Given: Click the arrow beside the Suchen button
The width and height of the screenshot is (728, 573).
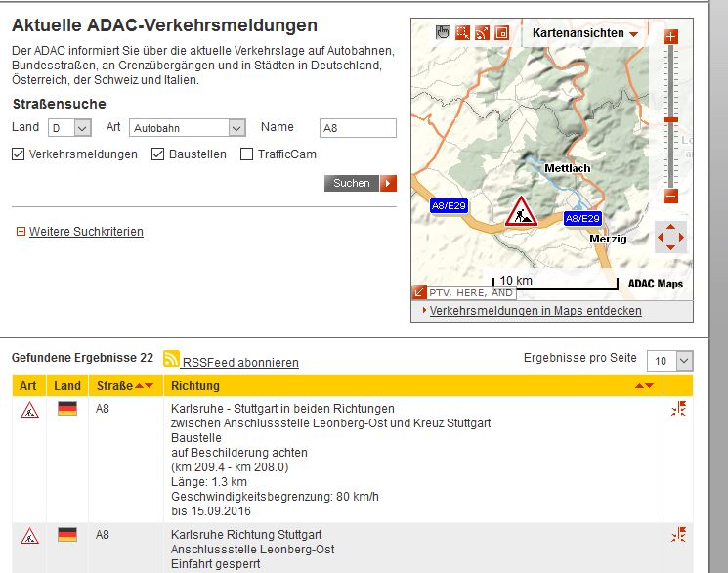Looking at the screenshot, I should point(388,183).
